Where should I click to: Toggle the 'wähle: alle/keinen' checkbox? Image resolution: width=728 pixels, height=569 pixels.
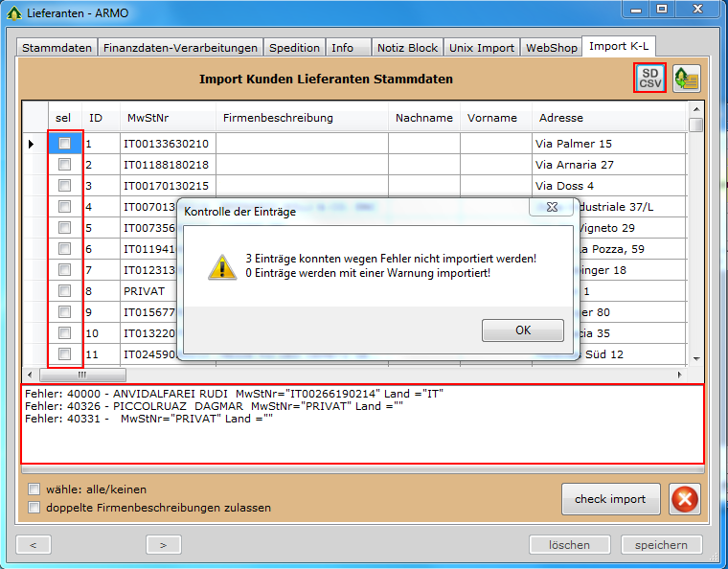tap(34, 489)
